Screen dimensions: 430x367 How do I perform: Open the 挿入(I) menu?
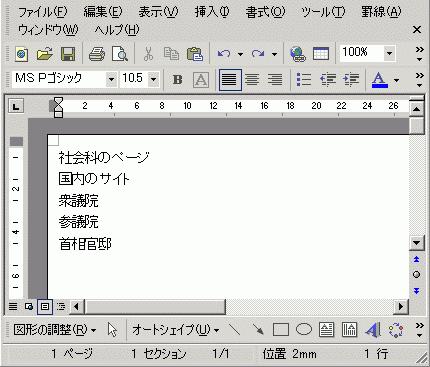click(x=212, y=12)
